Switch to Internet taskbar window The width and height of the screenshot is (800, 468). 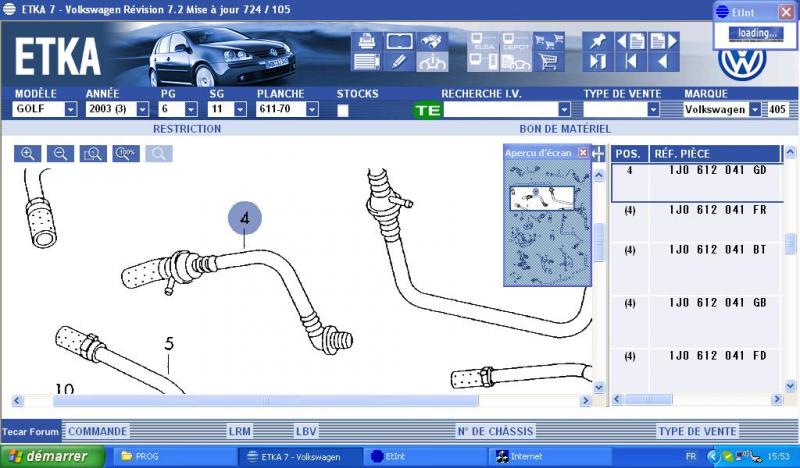click(x=550, y=456)
